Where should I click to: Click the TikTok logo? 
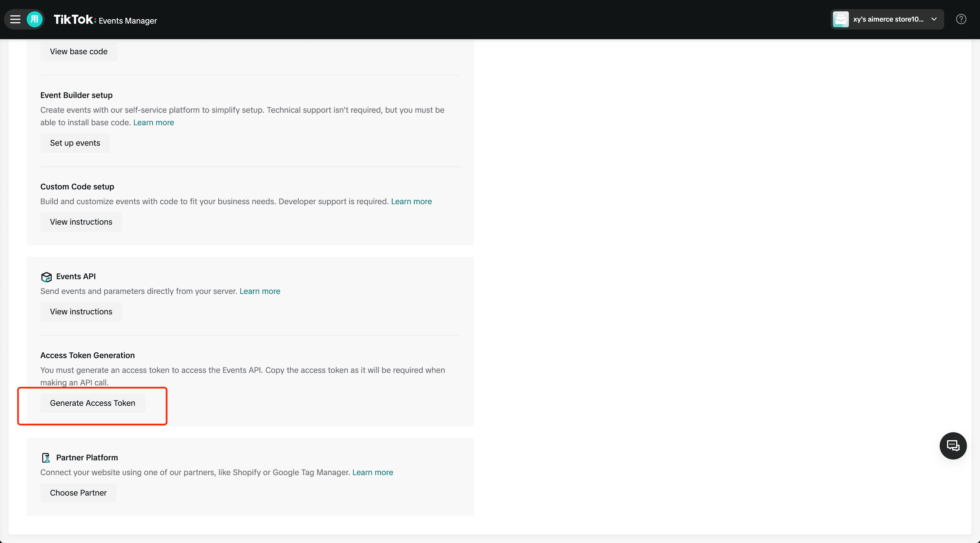pyautogui.click(x=75, y=19)
